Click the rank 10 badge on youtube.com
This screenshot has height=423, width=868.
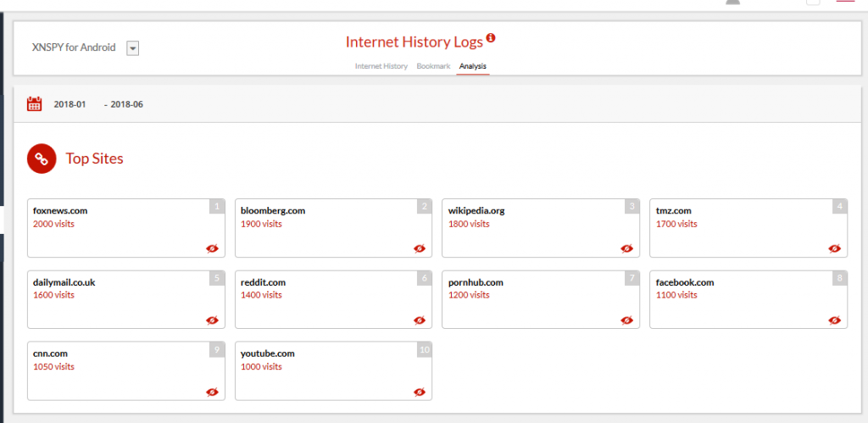[425, 349]
